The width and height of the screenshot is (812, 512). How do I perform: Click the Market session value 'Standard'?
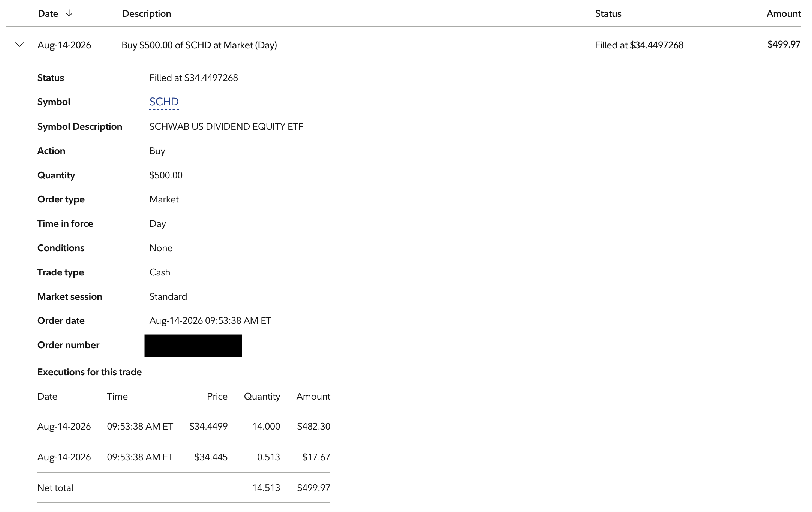(168, 297)
